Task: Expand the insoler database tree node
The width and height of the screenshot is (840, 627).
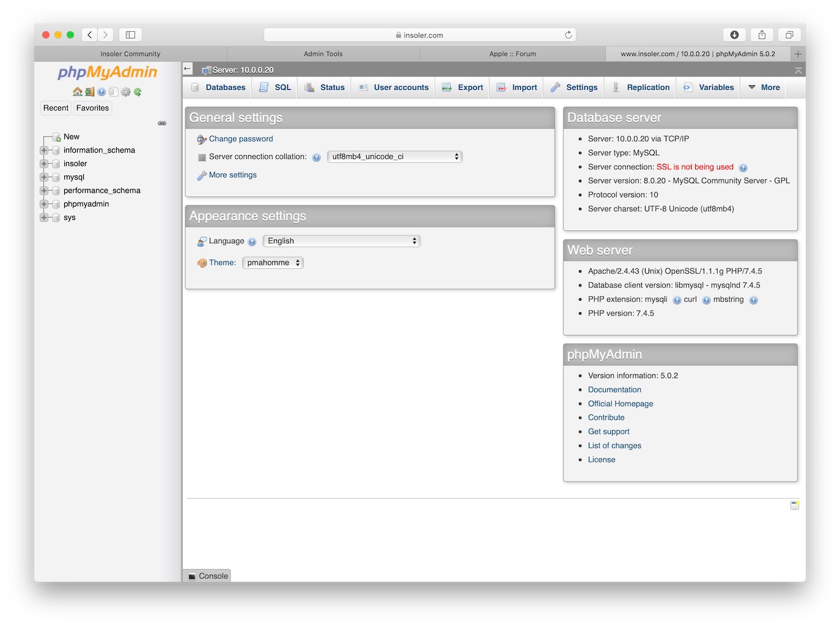Action: click(x=44, y=164)
